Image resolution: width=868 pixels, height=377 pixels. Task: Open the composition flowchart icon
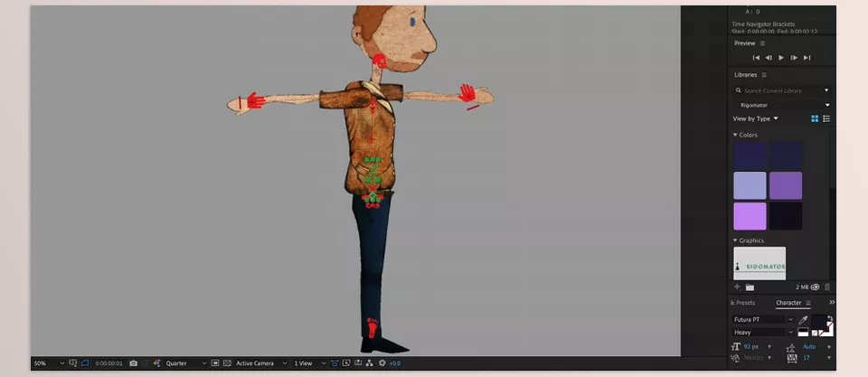[369, 363]
